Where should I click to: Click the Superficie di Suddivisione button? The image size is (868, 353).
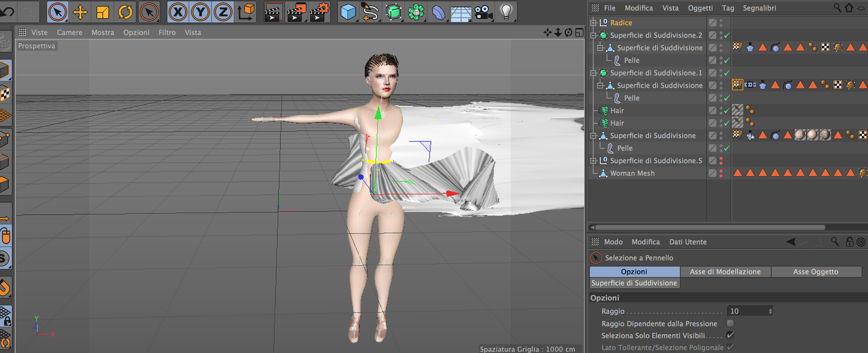(x=634, y=283)
